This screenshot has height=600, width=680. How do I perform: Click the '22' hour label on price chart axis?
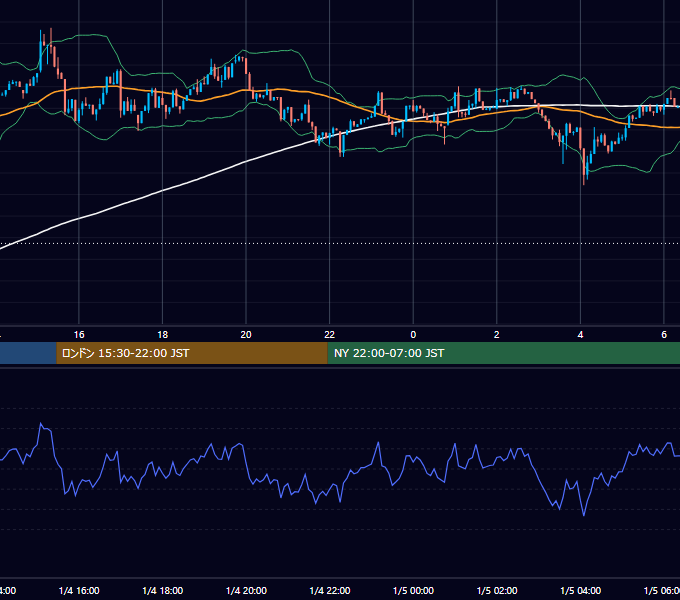click(330, 335)
